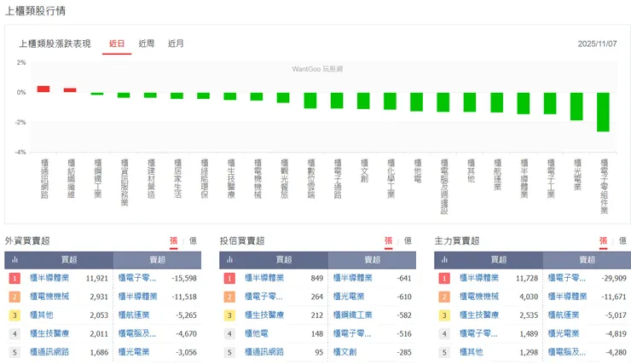This screenshot has width=631, height=364.
Task: Open 櫃航運業 link beside -5,017 in 主力
Action: pos(564,315)
